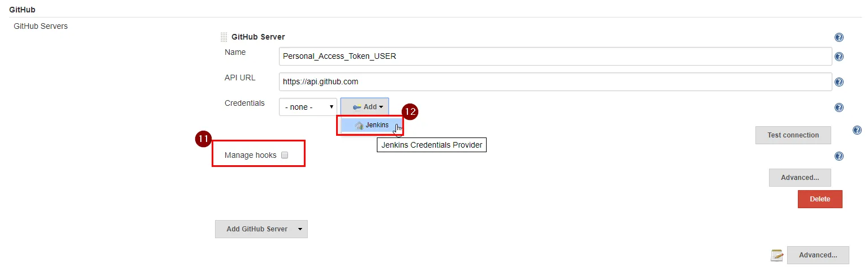The width and height of the screenshot is (868, 271).
Task: Click the GitHub Servers label
Action: (41, 26)
